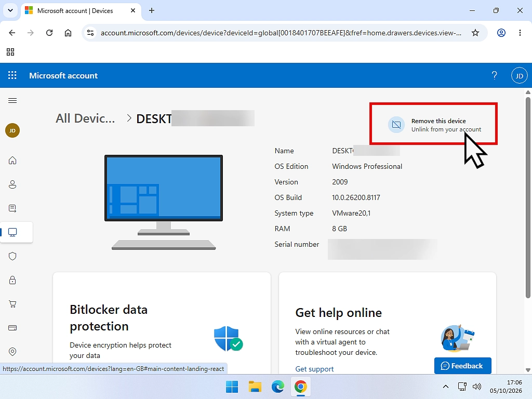Open the Chrome three-dot menu
Viewport: 532px width, 399px height.
click(x=520, y=33)
